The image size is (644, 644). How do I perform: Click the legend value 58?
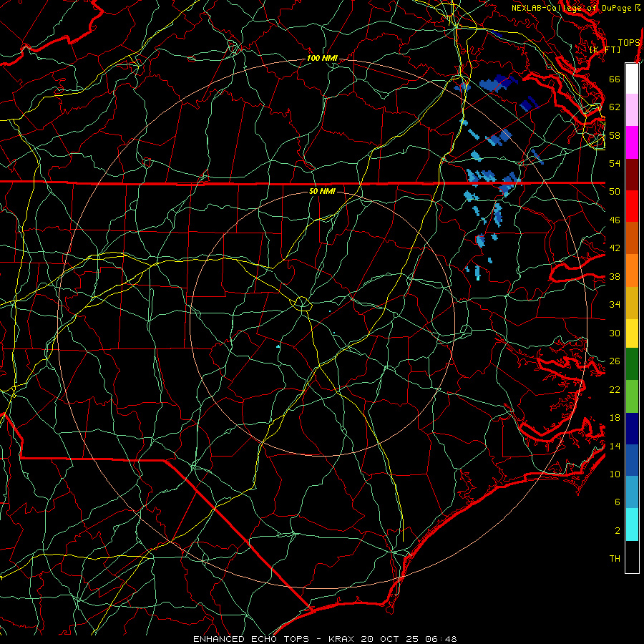615,135
